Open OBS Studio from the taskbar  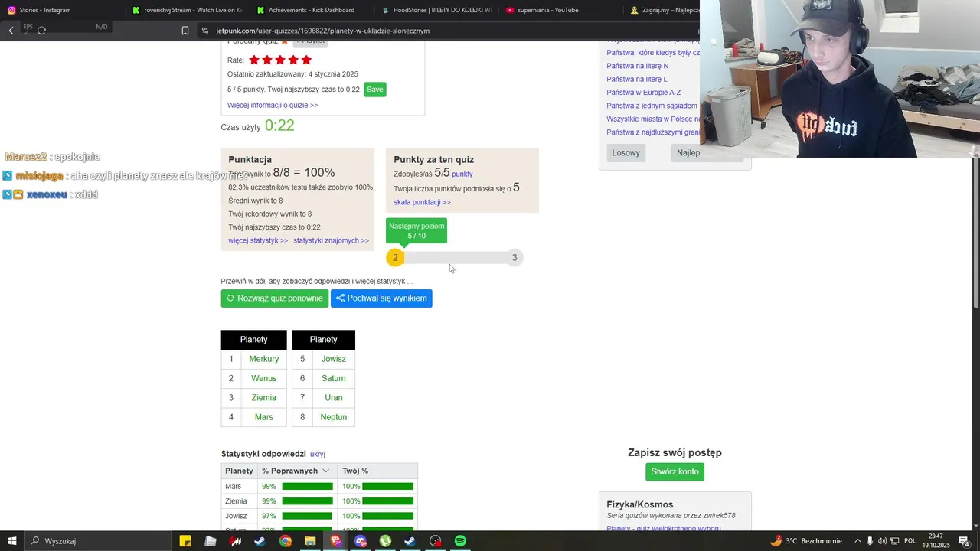tap(436, 541)
